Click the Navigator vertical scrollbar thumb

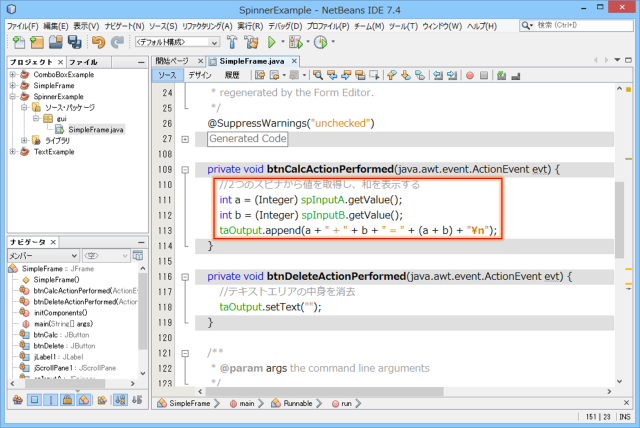[142, 311]
